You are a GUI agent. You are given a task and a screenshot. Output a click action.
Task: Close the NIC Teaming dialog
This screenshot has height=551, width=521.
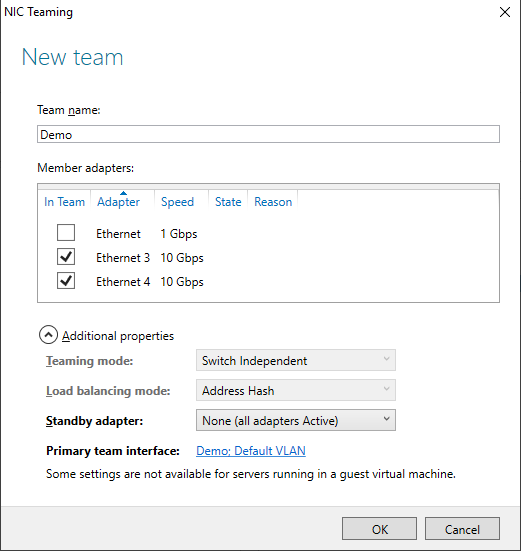pyautogui.click(x=505, y=12)
